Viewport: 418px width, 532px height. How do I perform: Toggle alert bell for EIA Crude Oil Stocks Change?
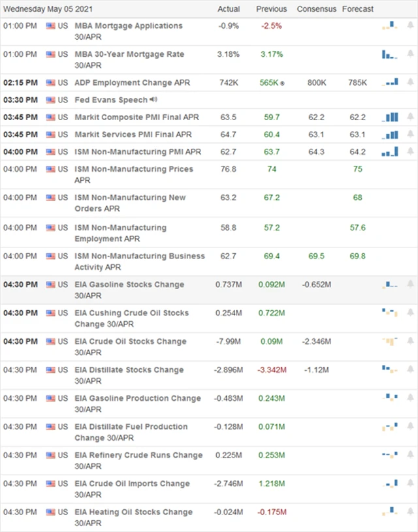pyautogui.click(x=410, y=341)
